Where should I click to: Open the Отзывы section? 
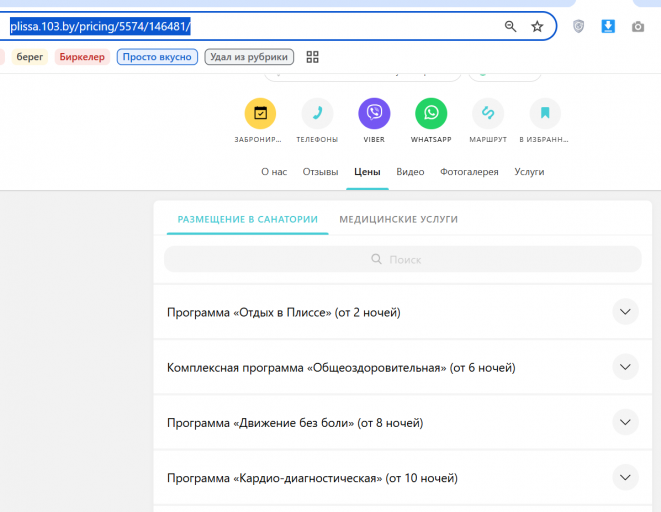[x=320, y=172]
